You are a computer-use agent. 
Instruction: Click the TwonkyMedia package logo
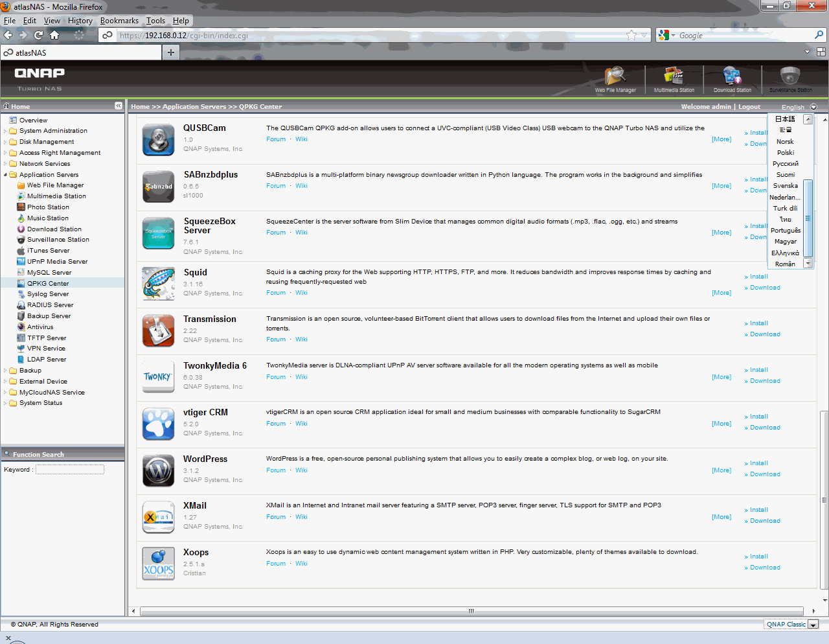pos(158,377)
